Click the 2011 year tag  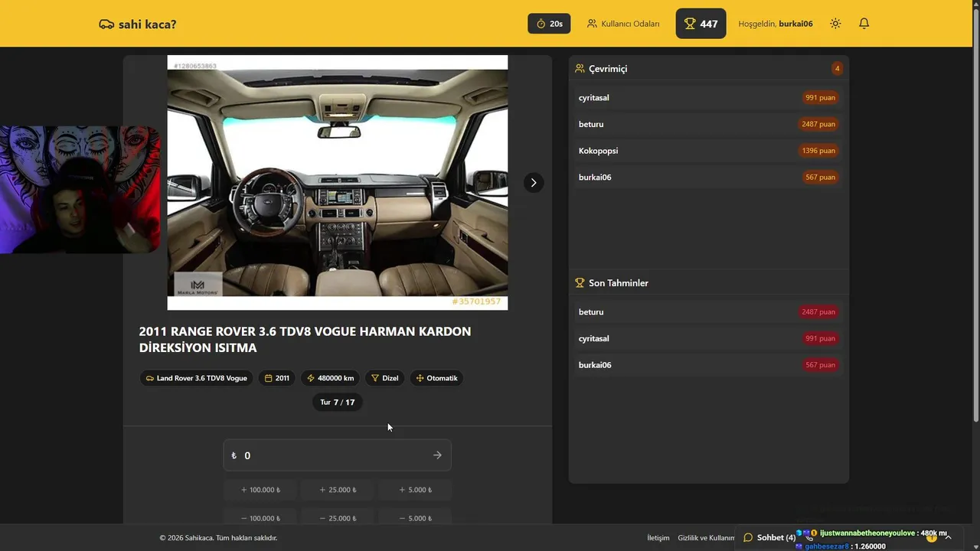[x=276, y=378]
